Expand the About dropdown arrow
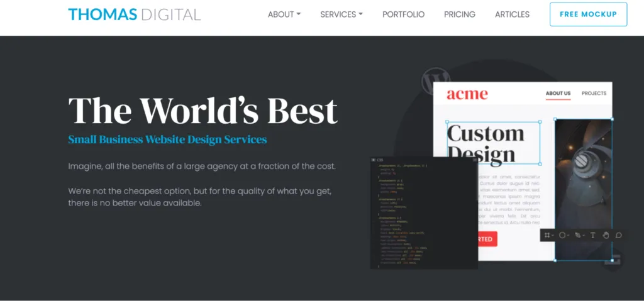Screen dimensions: 644x301 pos(299,14)
